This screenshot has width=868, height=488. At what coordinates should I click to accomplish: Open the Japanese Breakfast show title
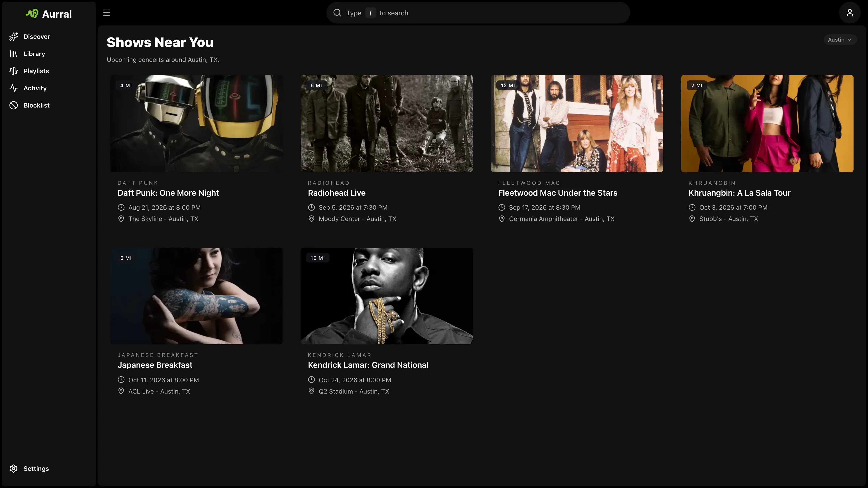pos(155,365)
